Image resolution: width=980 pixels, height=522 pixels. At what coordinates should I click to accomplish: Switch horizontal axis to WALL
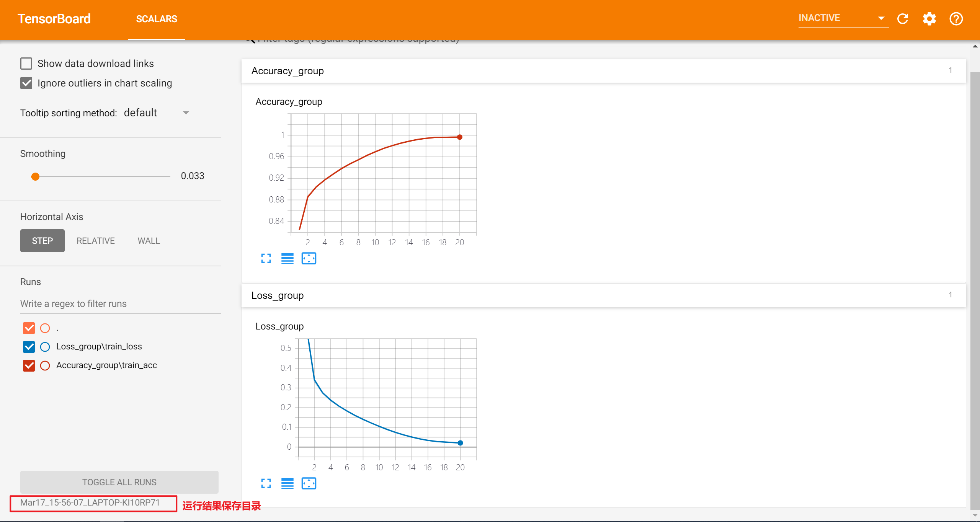[149, 241]
